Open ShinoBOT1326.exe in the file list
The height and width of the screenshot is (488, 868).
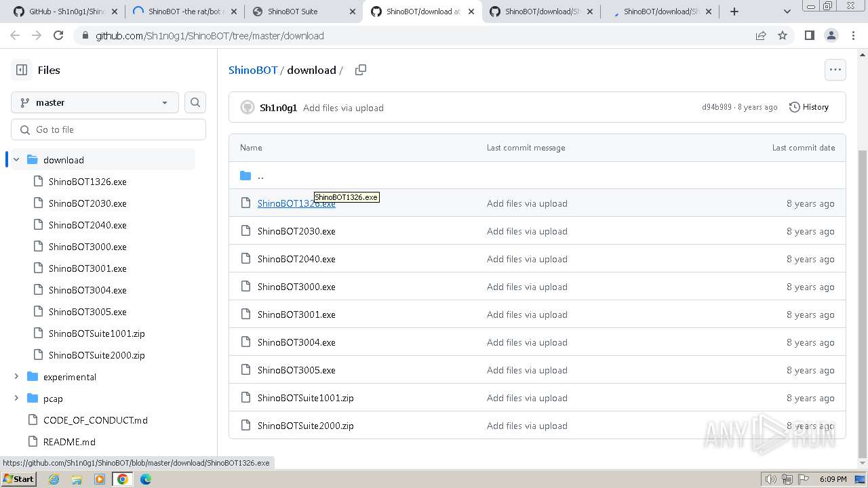(296, 203)
